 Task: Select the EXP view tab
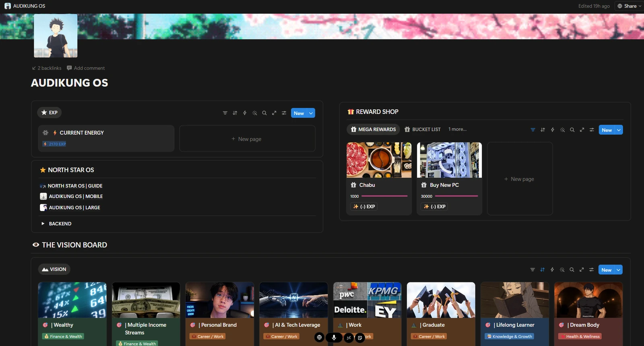click(50, 112)
